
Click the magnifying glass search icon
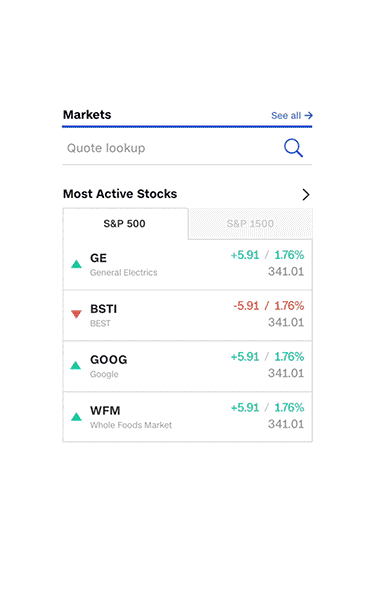pos(293,148)
